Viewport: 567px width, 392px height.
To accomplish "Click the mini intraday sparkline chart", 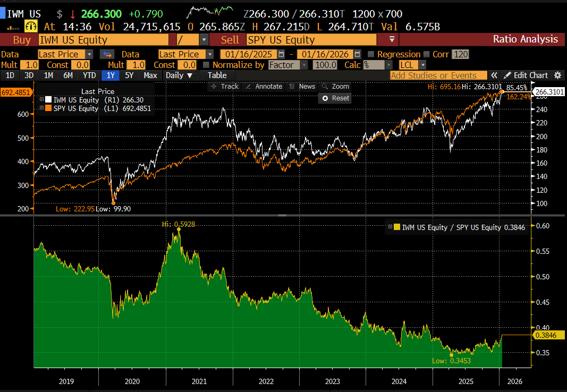I will (210, 12).
